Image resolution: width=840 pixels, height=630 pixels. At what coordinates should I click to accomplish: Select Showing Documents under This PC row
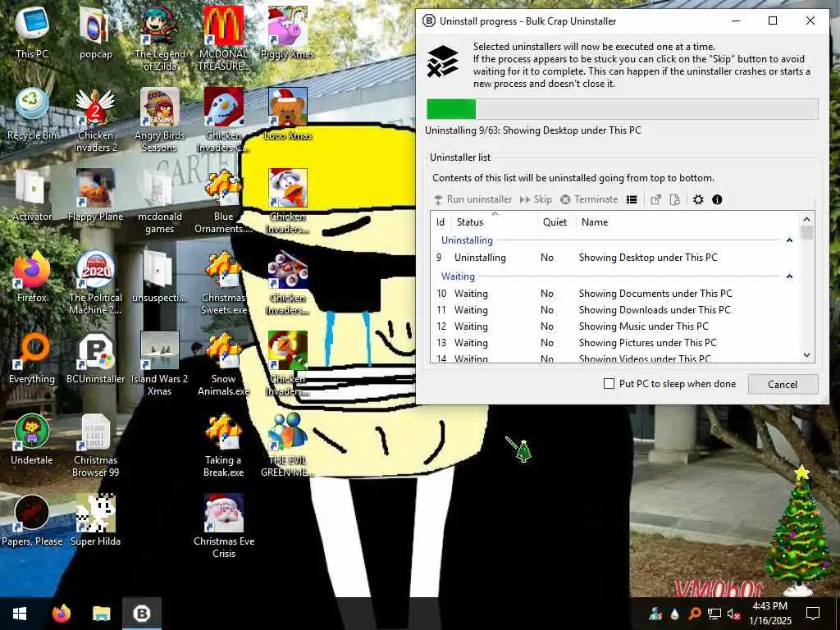[615, 294]
